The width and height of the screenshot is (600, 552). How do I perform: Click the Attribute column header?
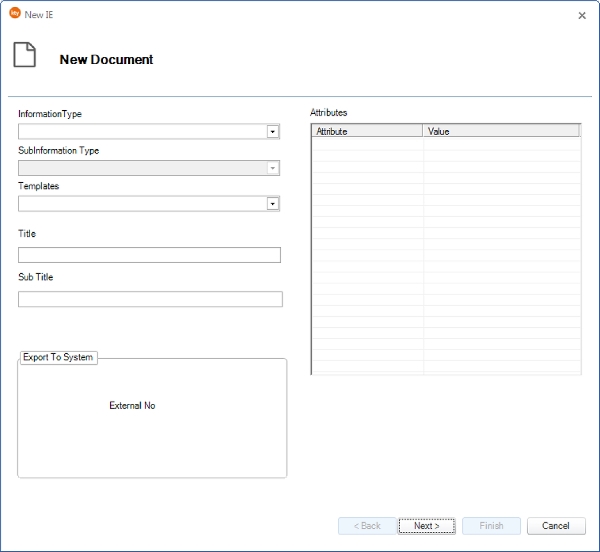[367, 131]
